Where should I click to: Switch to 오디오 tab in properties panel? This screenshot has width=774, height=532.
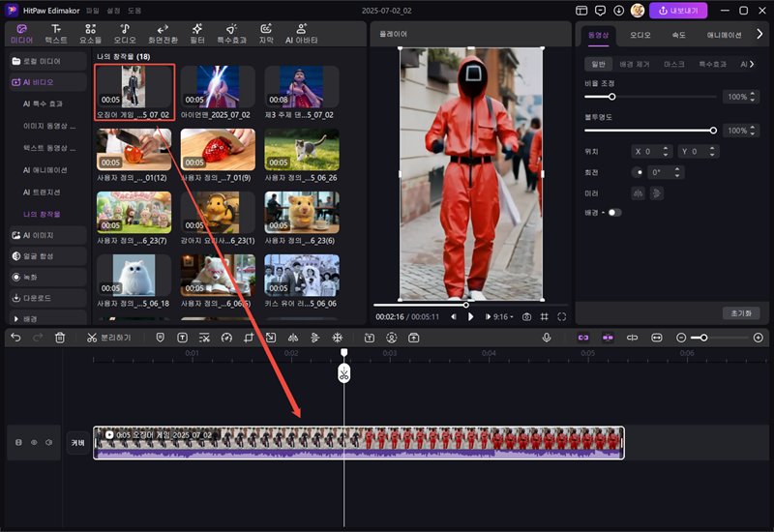coord(640,35)
